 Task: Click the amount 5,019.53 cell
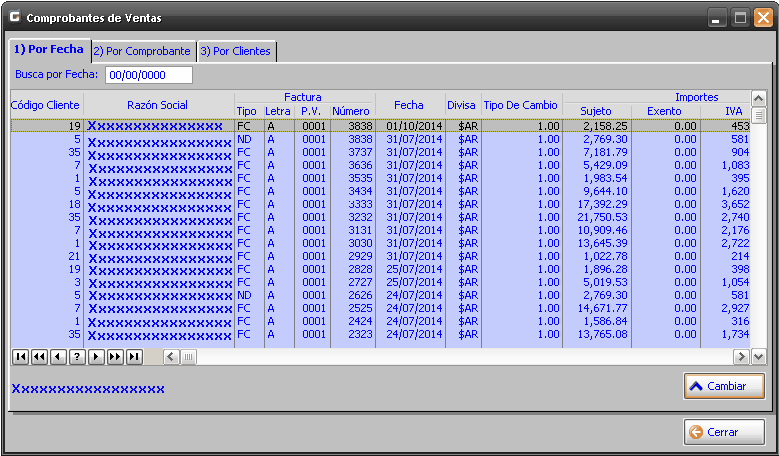(x=597, y=282)
